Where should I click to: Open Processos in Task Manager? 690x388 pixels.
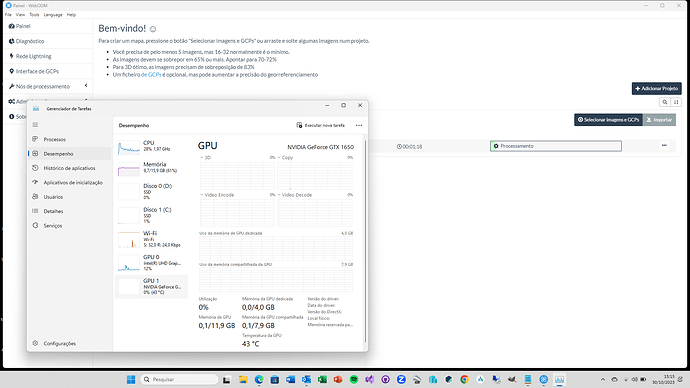click(x=69, y=139)
